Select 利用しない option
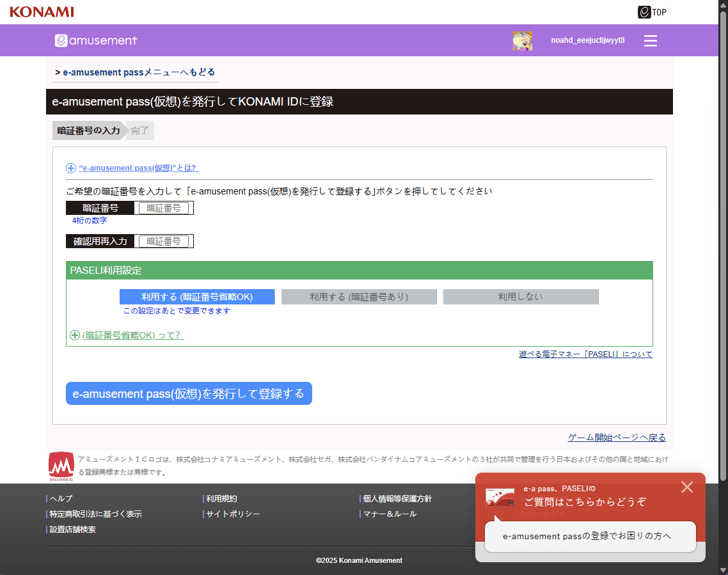728x575 pixels. [x=521, y=297]
